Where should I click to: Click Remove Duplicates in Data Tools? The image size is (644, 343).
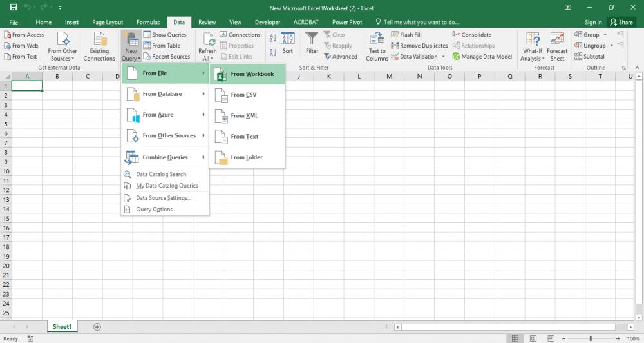tap(419, 46)
